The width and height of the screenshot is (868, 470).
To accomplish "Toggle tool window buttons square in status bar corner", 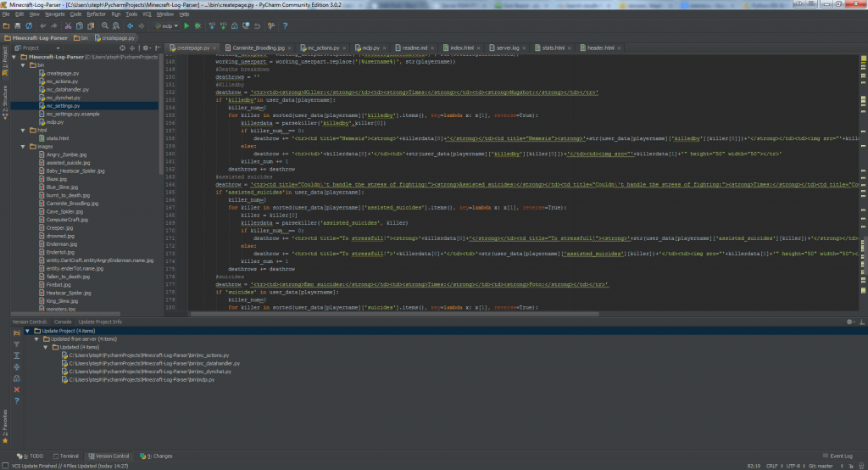I will click(5, 466).
